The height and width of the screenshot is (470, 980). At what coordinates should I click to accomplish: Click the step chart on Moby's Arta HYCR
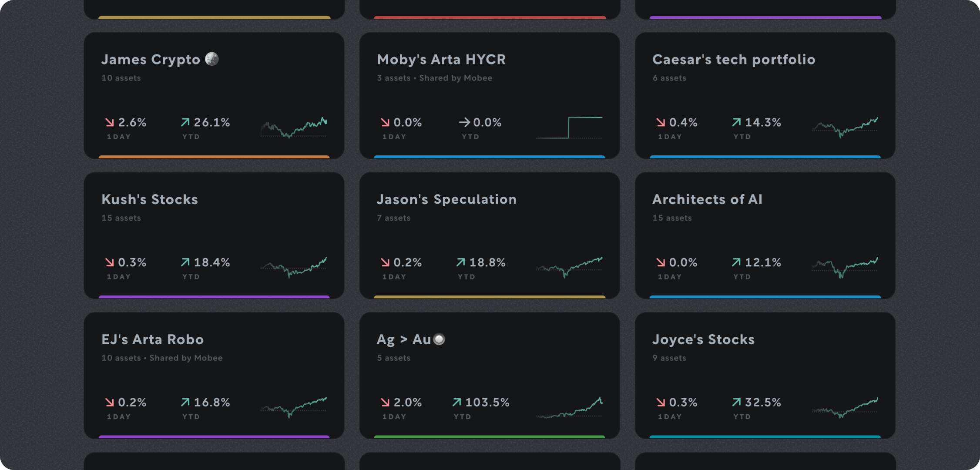pos(569,128)
